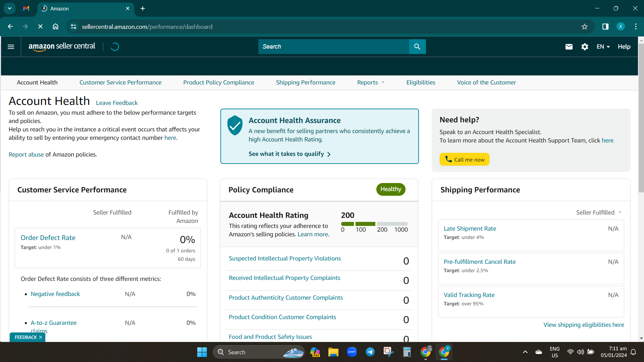Click 'here' link for Account Health Support
This screenshot has width=644, height=362.
pyautogui.click(x=607, y=140)
